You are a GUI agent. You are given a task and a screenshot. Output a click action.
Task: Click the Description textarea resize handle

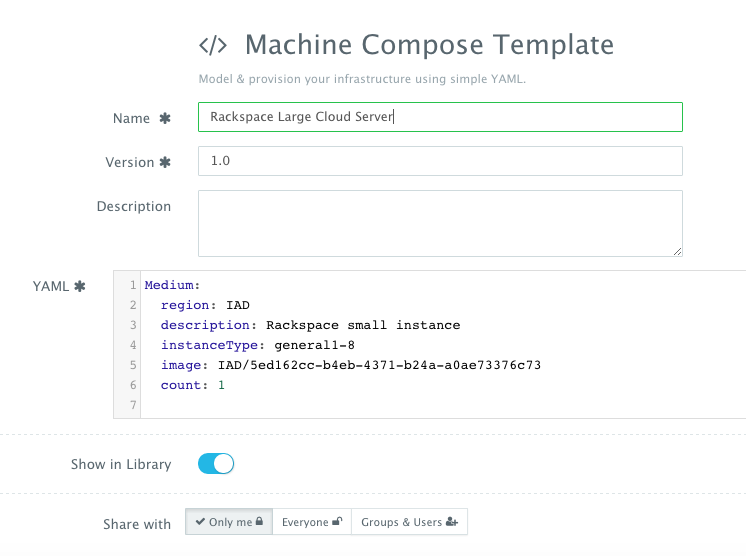677,252
